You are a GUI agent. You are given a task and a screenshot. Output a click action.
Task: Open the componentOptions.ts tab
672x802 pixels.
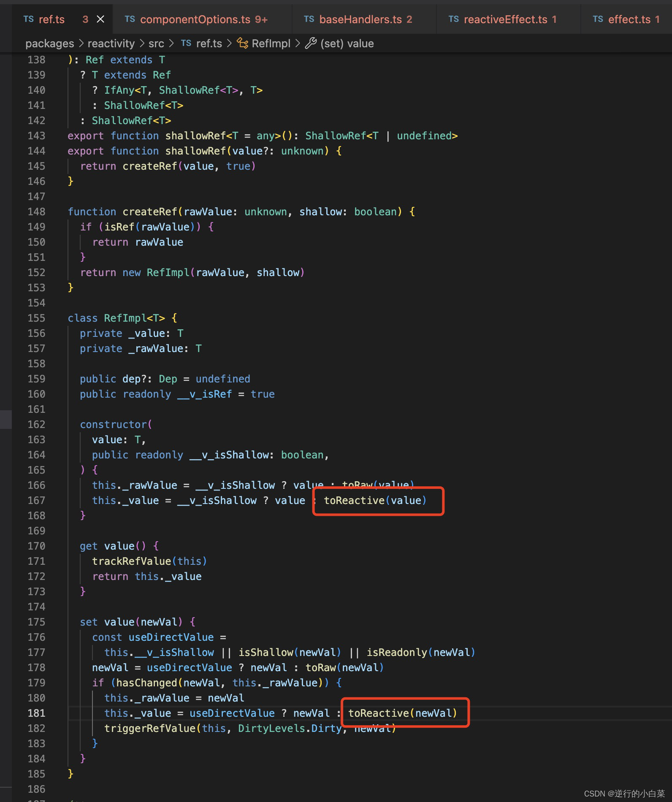click(x=202, y=19)
